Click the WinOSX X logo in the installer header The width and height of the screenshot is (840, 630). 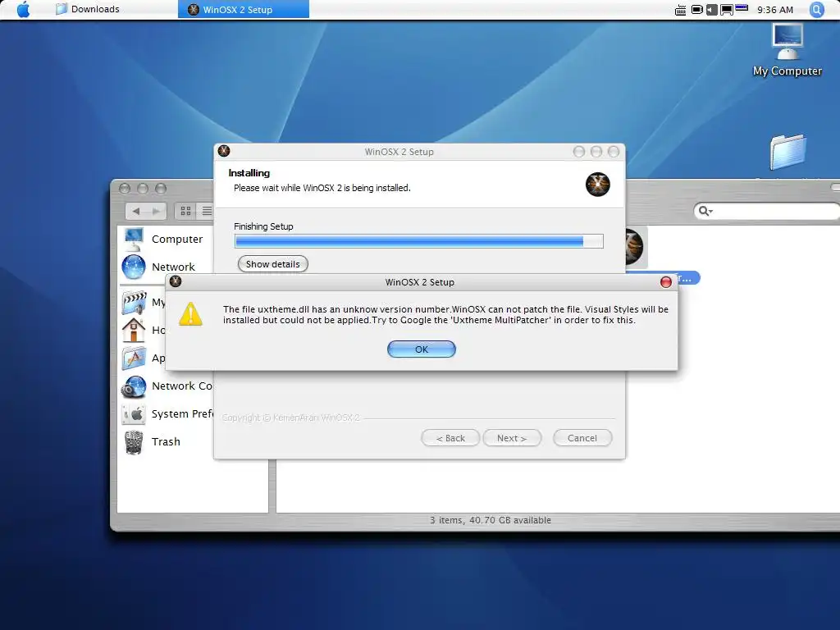(598, 185)
